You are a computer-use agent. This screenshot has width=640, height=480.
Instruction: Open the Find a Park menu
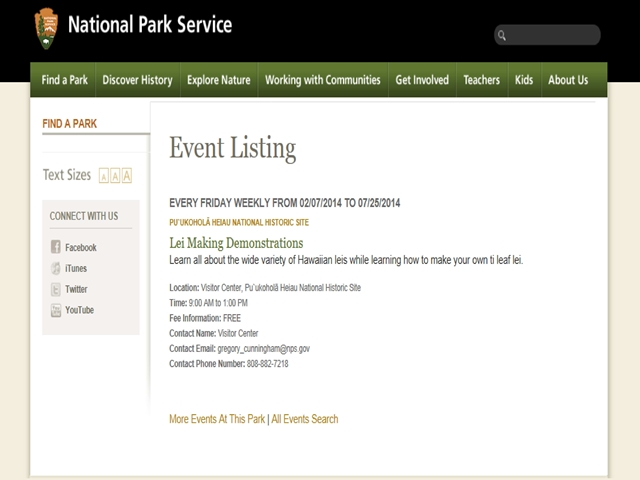pos(64,80)
